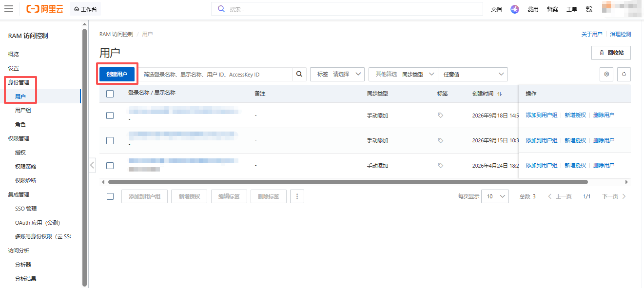Open the 每页显示 10 page-size dropdown
Viewport: 644px width, 288px height.
coord(495,196)
